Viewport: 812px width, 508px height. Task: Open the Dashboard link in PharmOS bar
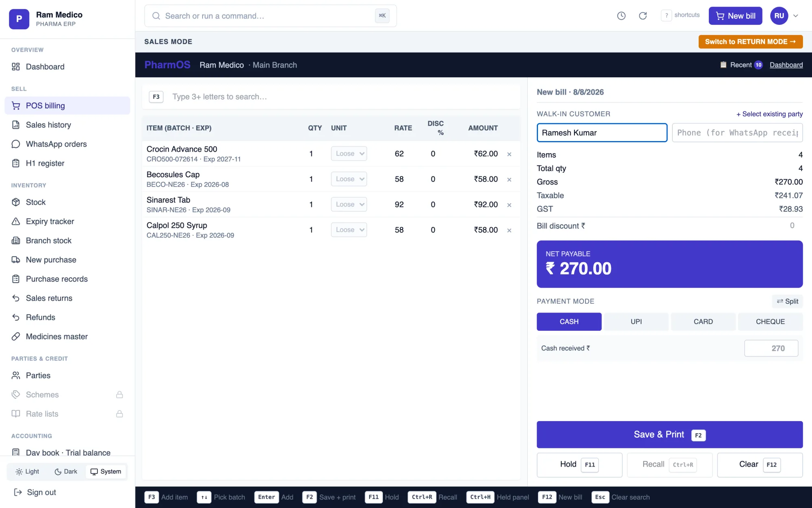coord(786,65)
